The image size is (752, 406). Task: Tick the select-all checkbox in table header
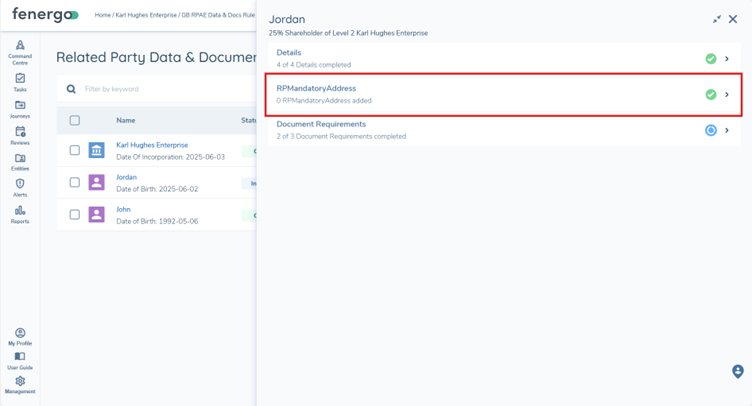[x=75, y=121]
